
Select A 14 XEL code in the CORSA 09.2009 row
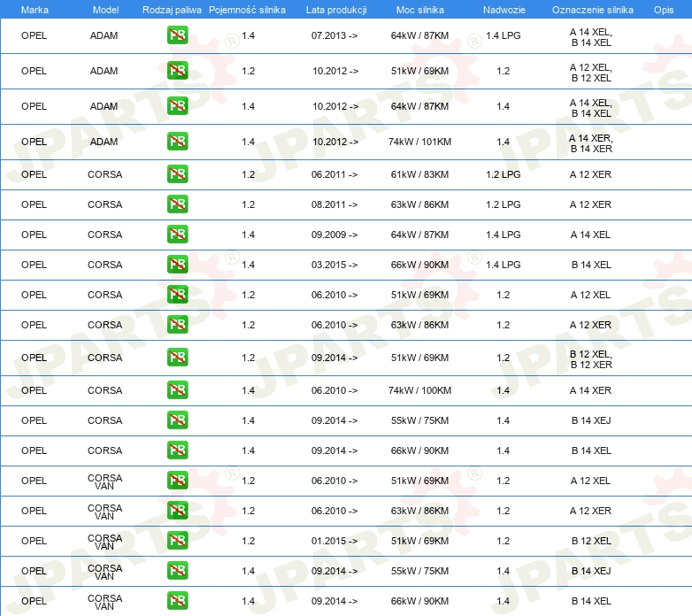point(590,235)
